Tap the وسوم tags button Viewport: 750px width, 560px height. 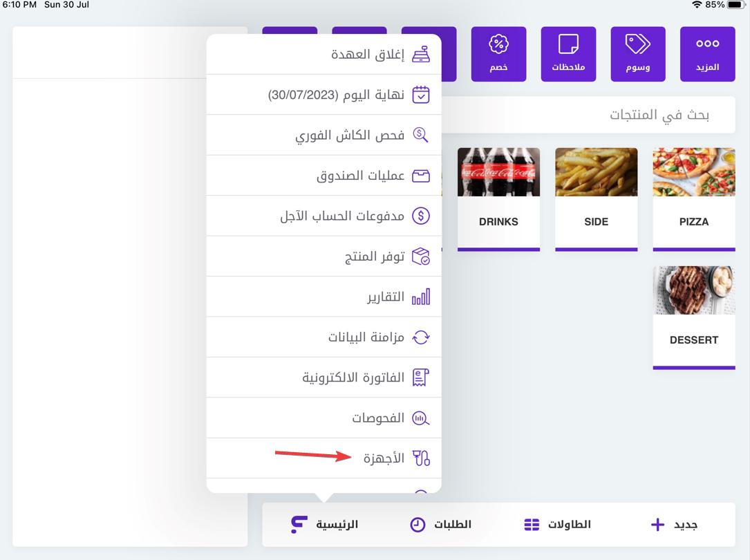(637, 54)
